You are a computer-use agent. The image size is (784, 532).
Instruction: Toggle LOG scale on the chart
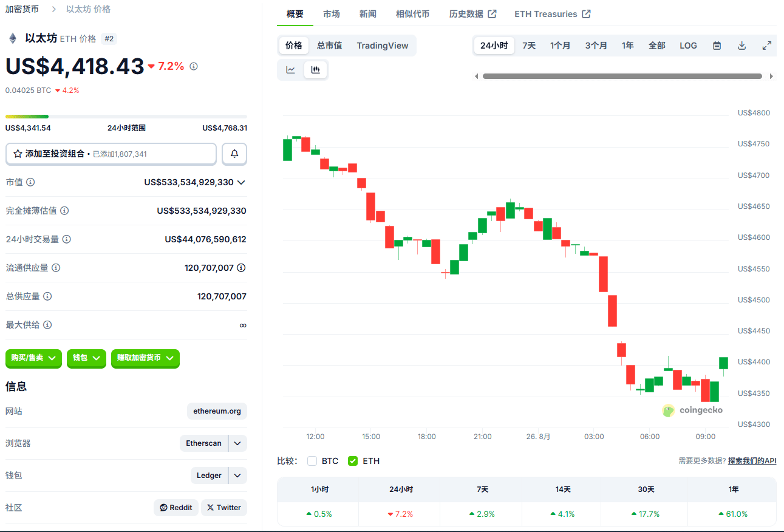pyautogui.click(x=688, y=46)
